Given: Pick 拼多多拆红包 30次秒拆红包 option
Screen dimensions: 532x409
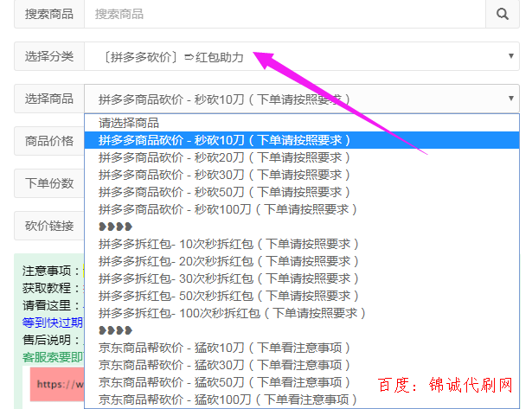Looking at the screenshot, I should 228,278.
